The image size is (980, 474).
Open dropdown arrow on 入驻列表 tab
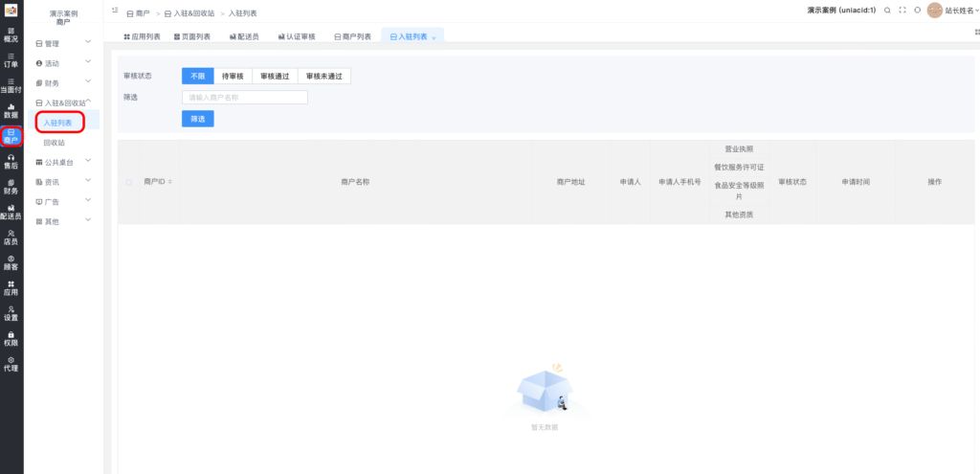pos(434,37)
